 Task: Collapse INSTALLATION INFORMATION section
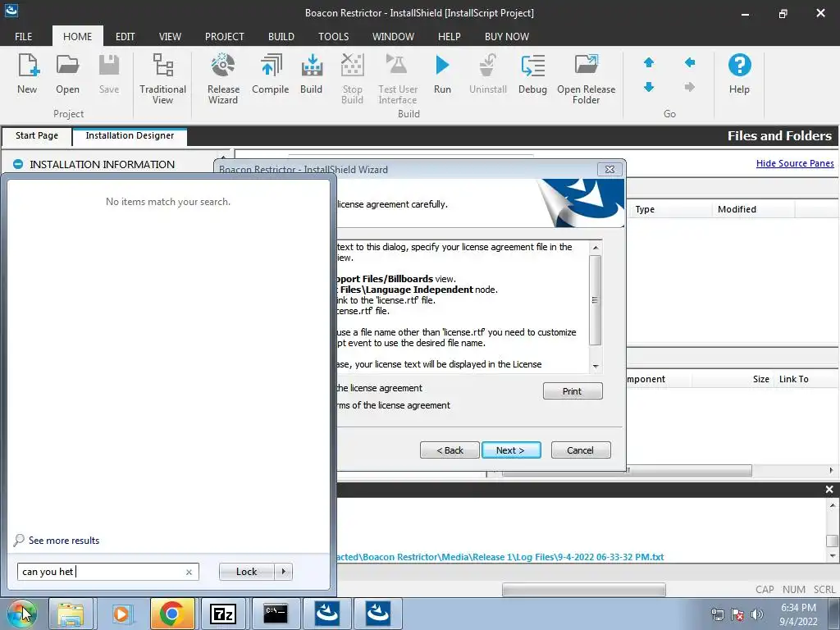pyautogui.click(x=18, y=164)
